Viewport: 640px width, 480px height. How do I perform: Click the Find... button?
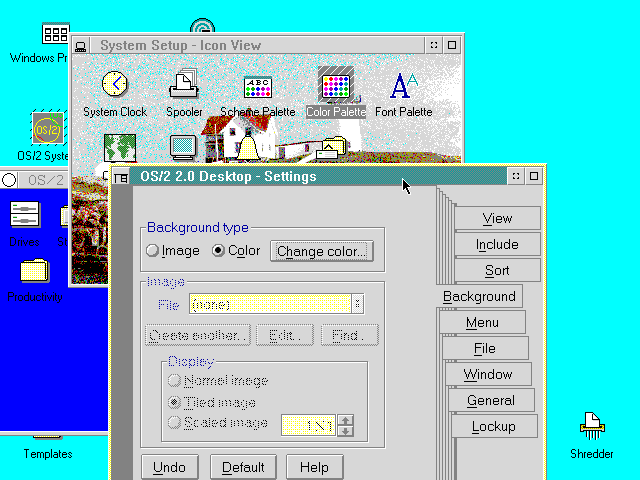click(x=350, y=335)
